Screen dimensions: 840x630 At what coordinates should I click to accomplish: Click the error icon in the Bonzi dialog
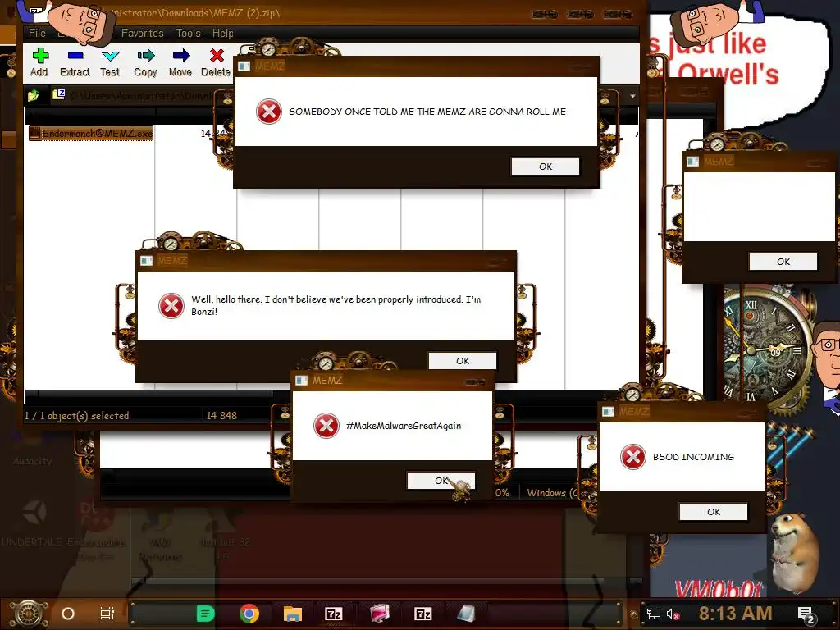pos(171,305)
